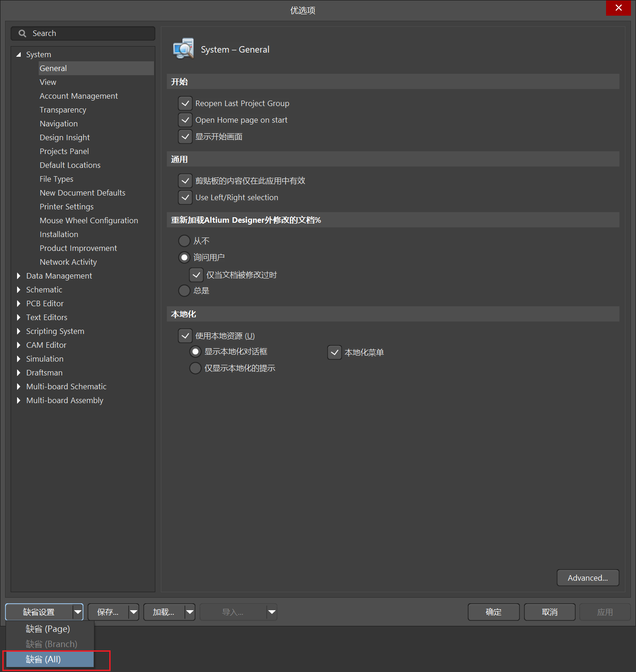Open the Default Locations page

point(70,165)
